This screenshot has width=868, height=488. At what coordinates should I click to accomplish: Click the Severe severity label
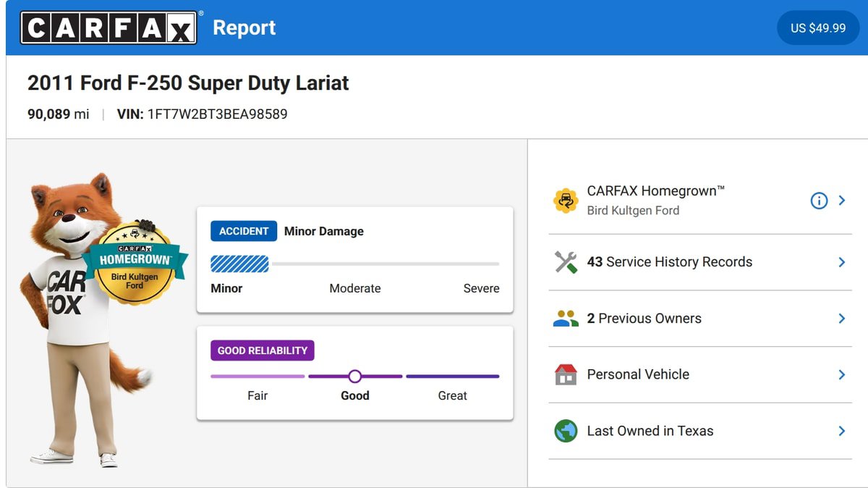pos(482,288)
